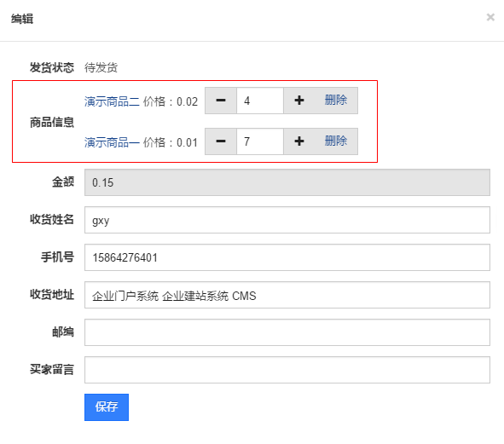Viewport: 504px width, 444px height.
Task: Focus the 收货地址 input field
Action: pos(287,295)
